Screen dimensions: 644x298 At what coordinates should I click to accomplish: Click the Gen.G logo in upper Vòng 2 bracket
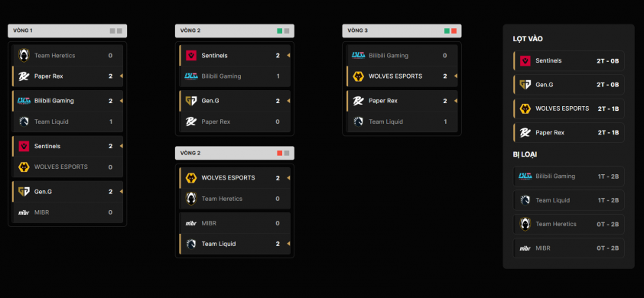(191, 101)
